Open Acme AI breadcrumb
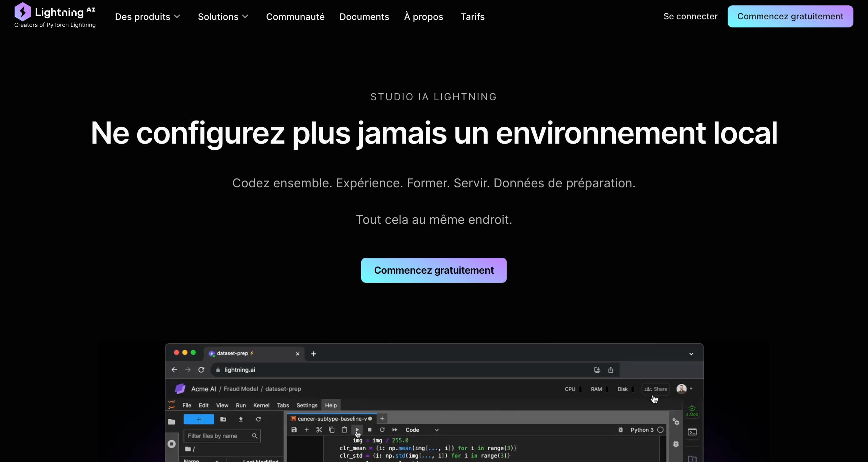 pyautogui.click(x=203, y=389)
